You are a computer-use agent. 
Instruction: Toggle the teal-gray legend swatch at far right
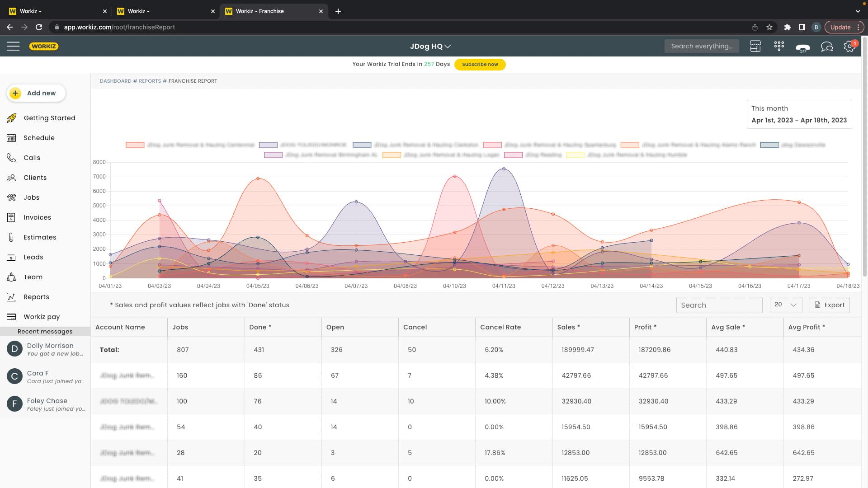click(x=769, y=145)
